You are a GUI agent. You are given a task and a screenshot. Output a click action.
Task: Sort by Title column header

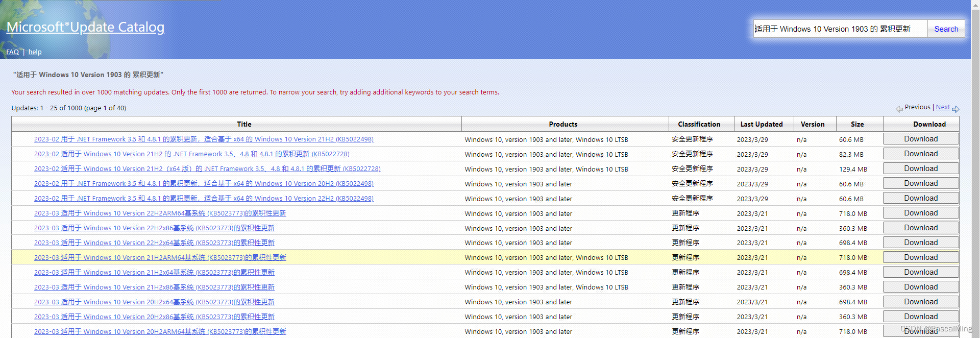pyautogui.click(x=244, y=124)
